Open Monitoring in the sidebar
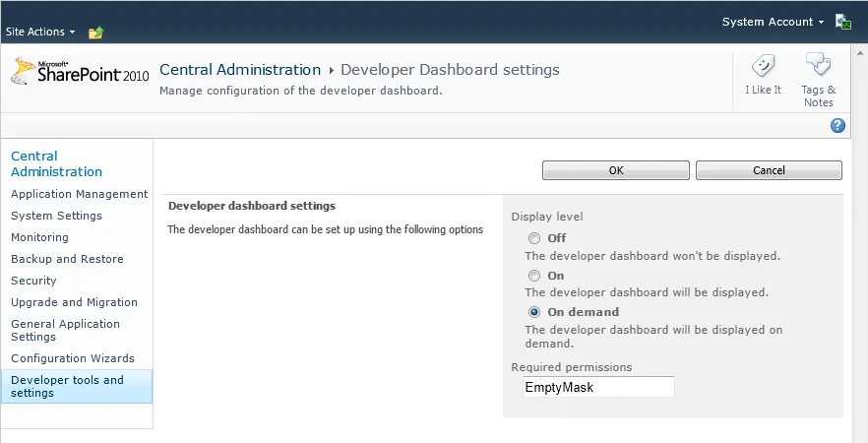The width and height of the screenshot is (868, 443). 39,237
